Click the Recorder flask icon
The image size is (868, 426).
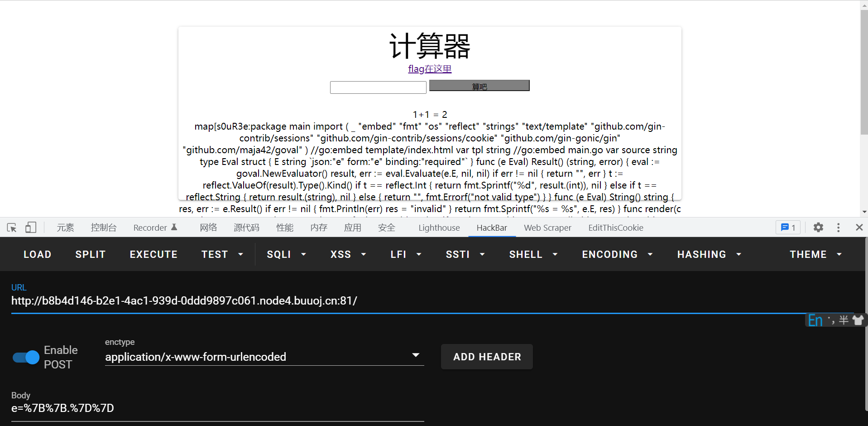pyautogui.click(x=174, y=227)
